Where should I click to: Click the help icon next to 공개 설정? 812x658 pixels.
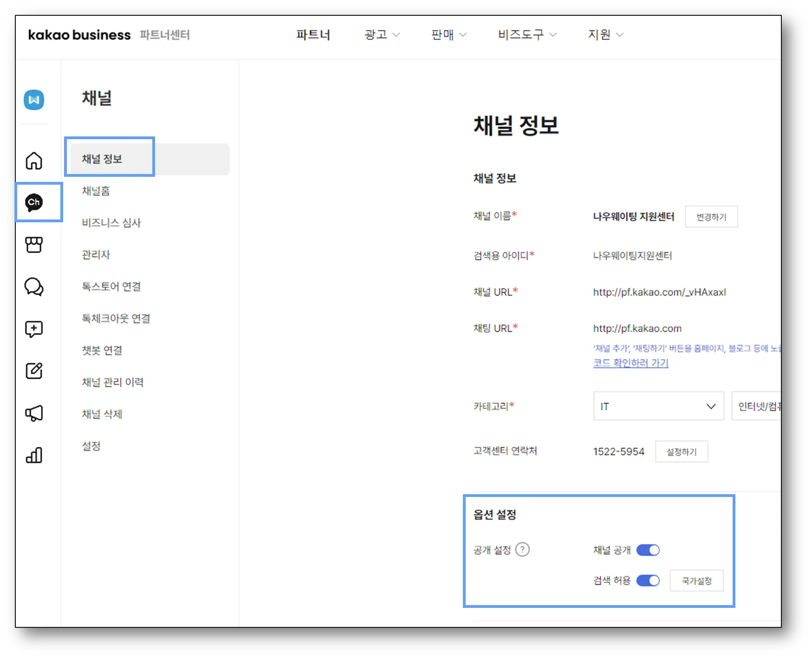522,549
